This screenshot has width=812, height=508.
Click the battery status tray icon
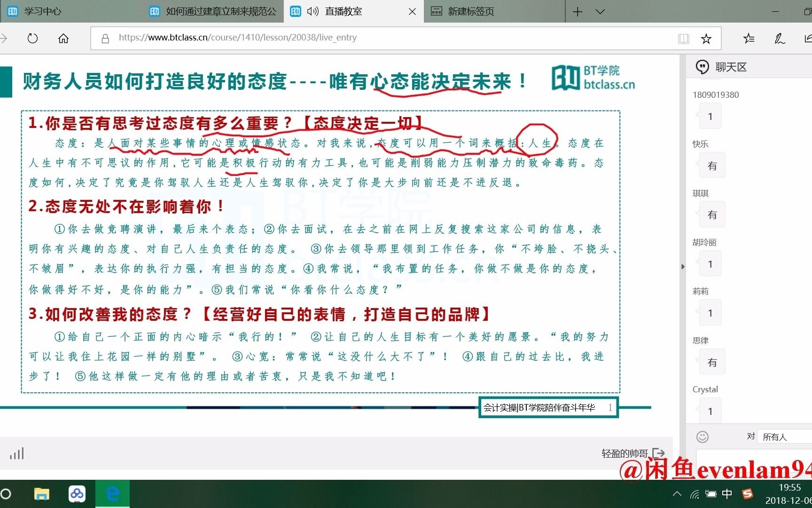click(x=710, y=494)
